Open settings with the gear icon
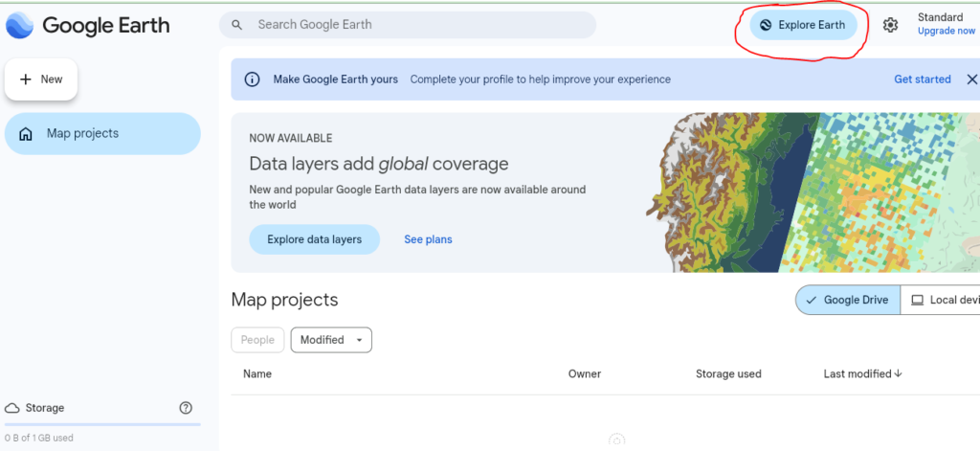980x451 pixels. 890,25
